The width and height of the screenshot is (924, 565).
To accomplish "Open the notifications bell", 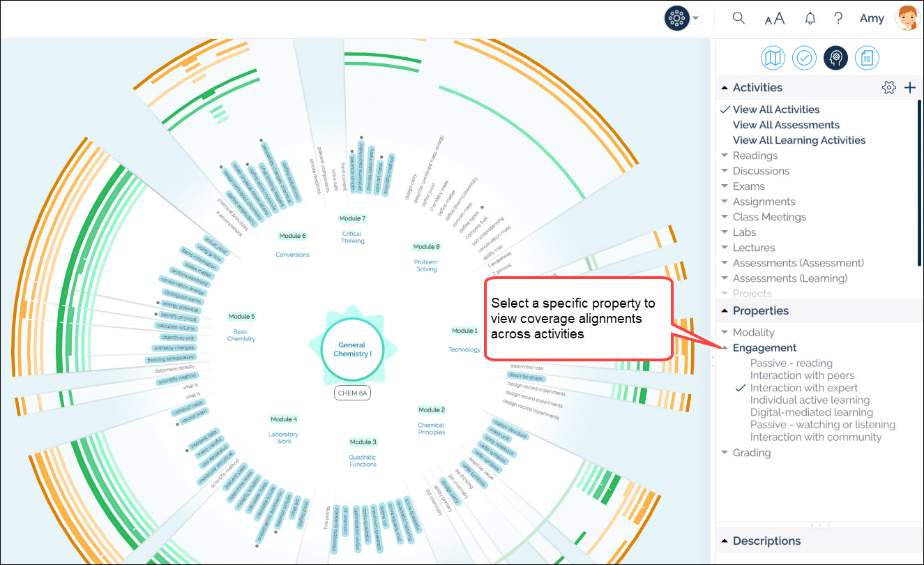I will click(x=810, y=19).
